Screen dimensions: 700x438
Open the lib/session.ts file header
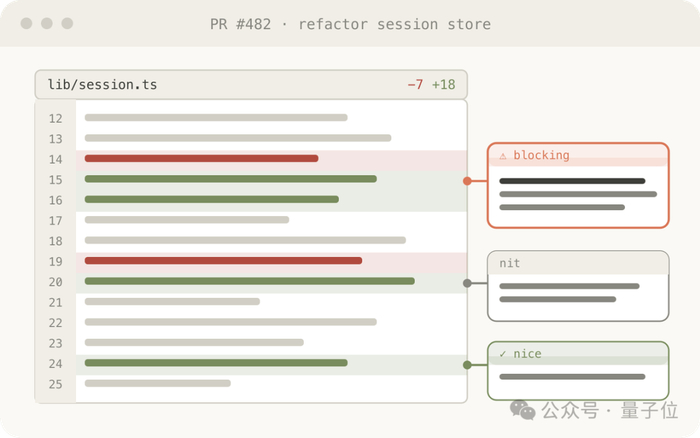point(251,84)
